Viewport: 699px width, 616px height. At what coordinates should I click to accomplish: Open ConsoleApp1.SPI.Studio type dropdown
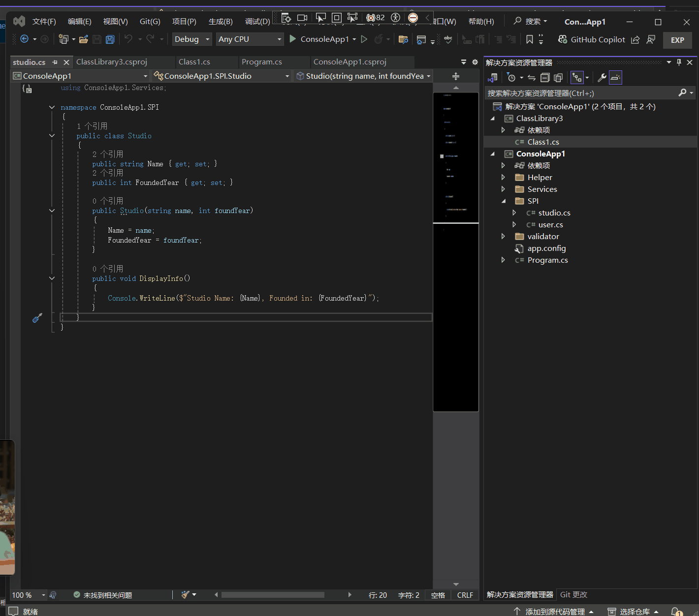click(x=222, y=76)
